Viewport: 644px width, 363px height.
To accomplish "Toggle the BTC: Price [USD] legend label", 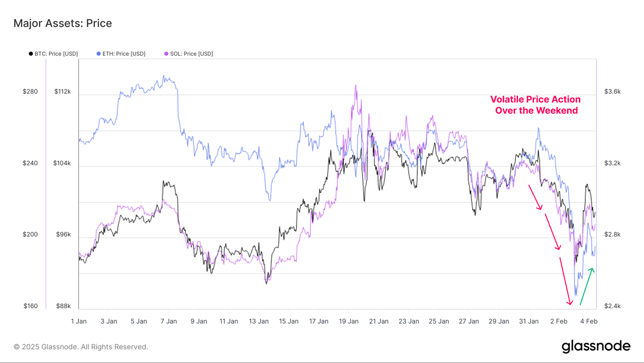I will tap(56, 54).
